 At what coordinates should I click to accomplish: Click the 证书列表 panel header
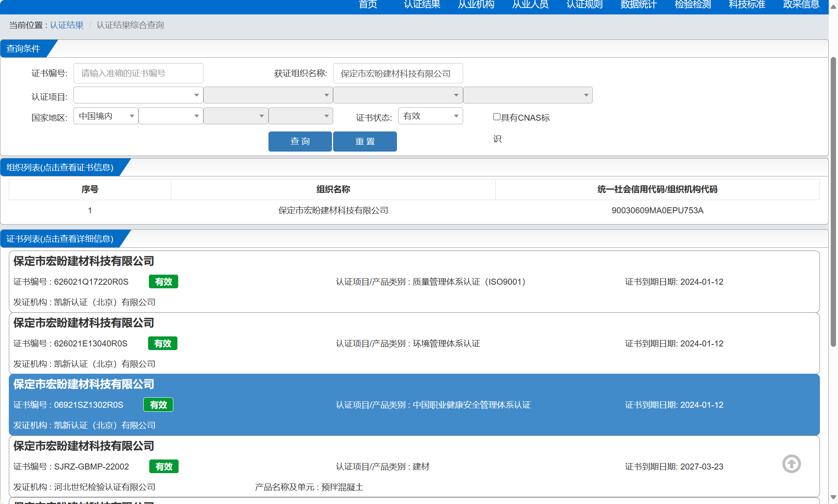coord(60,239)
